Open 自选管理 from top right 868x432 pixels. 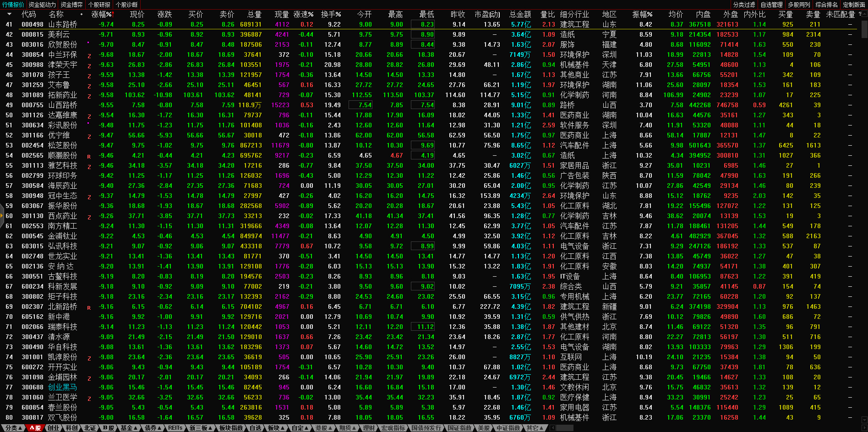click(772, 5)
